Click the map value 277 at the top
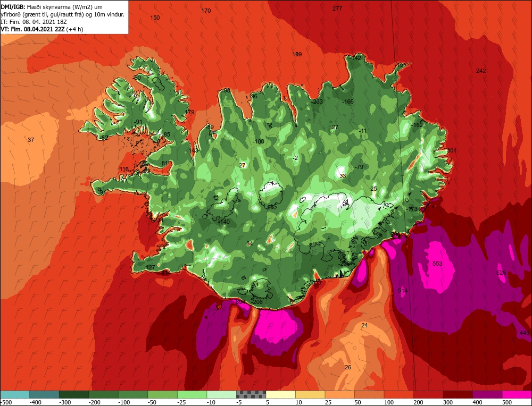Viewport: 532px width, 406px height. (337, 9)
